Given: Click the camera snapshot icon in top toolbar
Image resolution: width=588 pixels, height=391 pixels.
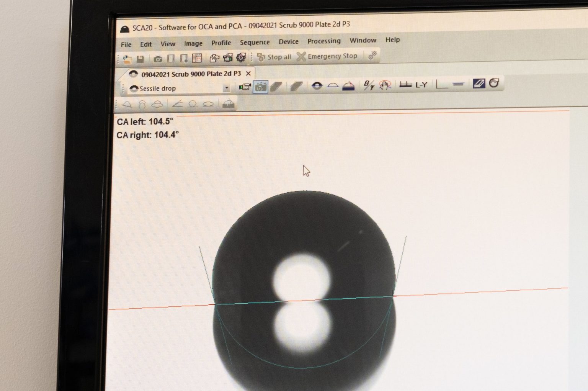Looking at the screenshot, I should [x=158, y=59].
